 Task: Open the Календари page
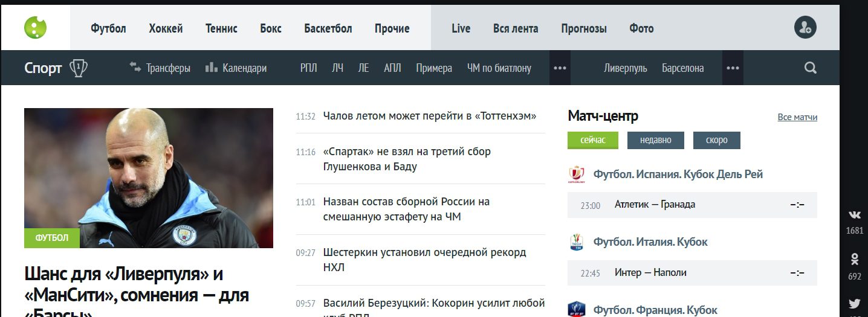(x=236, y=68)
